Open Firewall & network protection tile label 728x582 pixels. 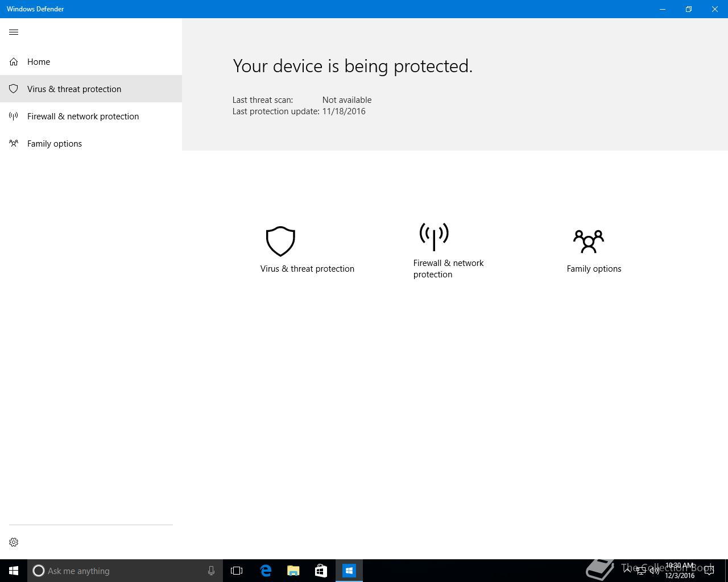[x=448, y=269]
